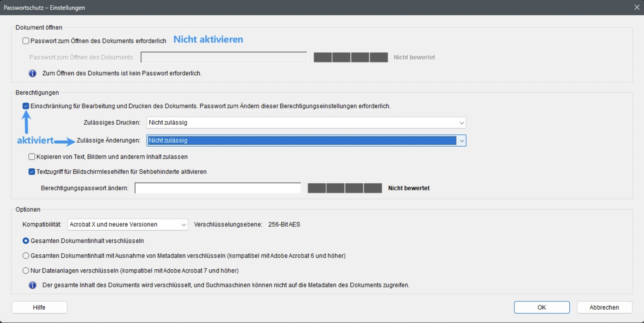Click the info icon beside 'Zum Öffnen des Dokuments'
Viewport: 644px width, 323px height.
pyautogui.click(x=32, y=73)
